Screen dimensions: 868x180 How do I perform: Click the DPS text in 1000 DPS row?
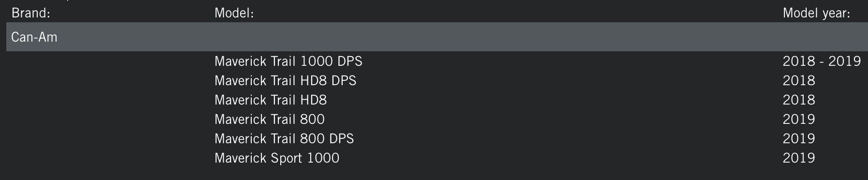coord(350,61)
